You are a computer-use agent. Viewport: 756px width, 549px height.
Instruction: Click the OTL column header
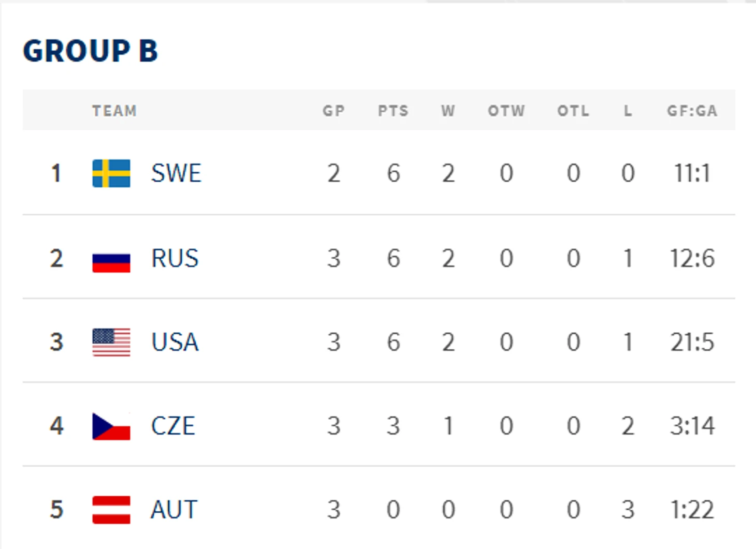[573, 111]
